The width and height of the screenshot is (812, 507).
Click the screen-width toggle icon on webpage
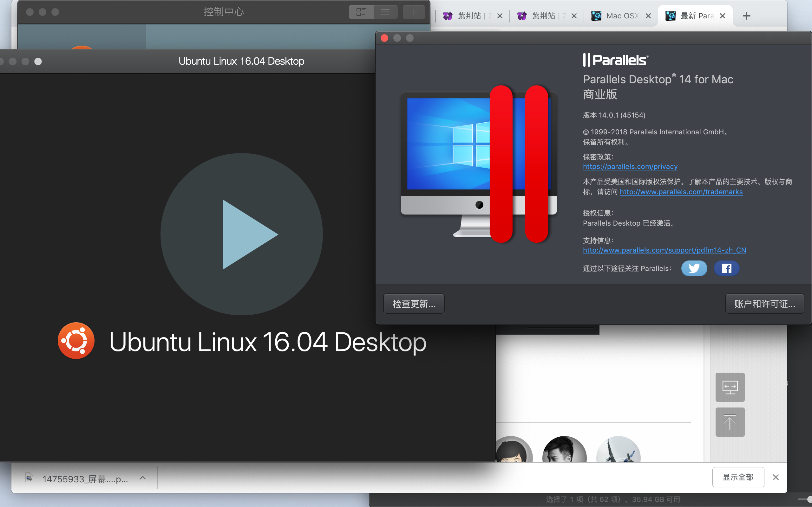(x=730, y=387)
